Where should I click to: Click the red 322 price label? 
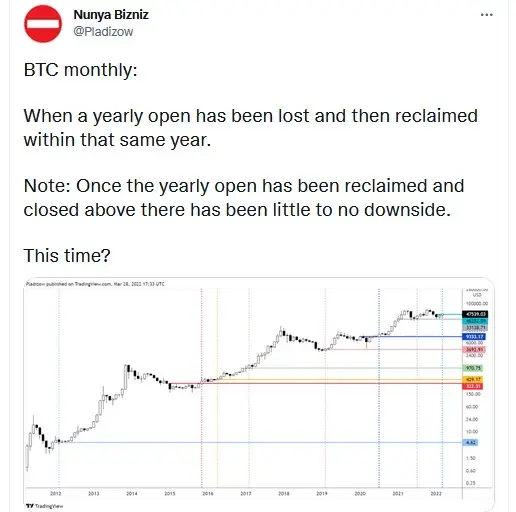pyautogui.click(x=473, y=386)
